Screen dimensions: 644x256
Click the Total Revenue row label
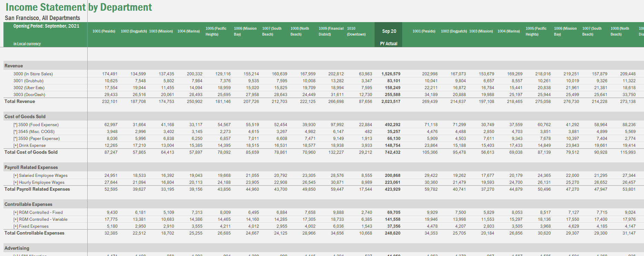[x=20, y=101]
